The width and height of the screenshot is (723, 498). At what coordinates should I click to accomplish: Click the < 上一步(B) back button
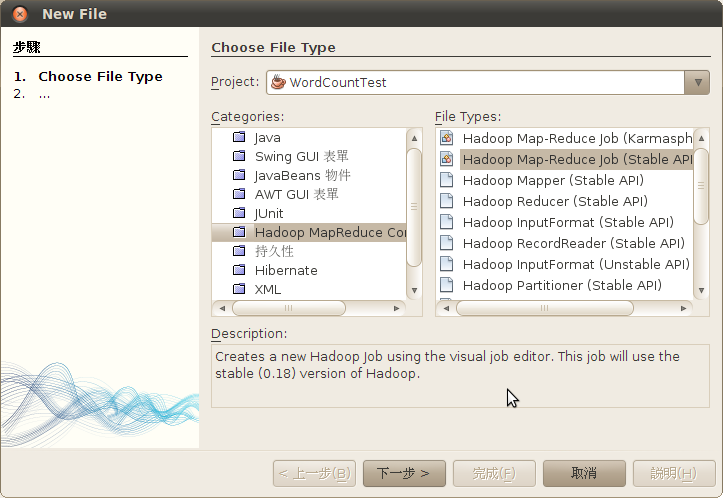[x=314, y=473]
